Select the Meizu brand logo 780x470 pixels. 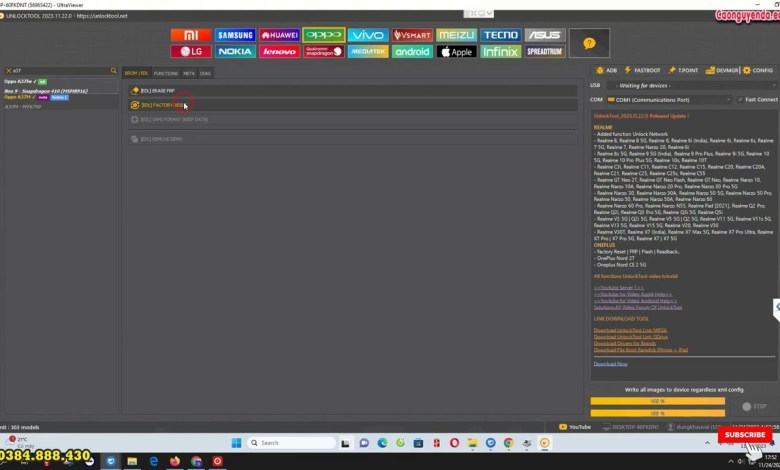pyautogui.click(x=457, y=35)
